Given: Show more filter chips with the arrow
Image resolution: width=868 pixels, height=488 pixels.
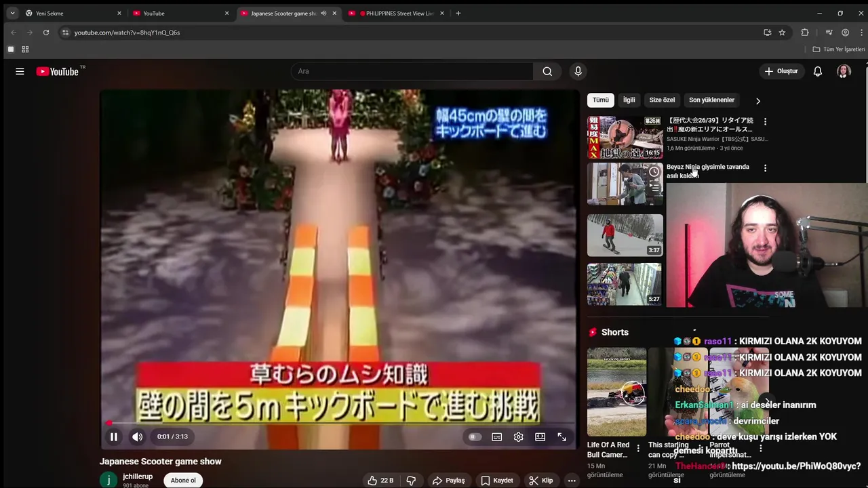Looking at the screenshot, I should (757, 101).
